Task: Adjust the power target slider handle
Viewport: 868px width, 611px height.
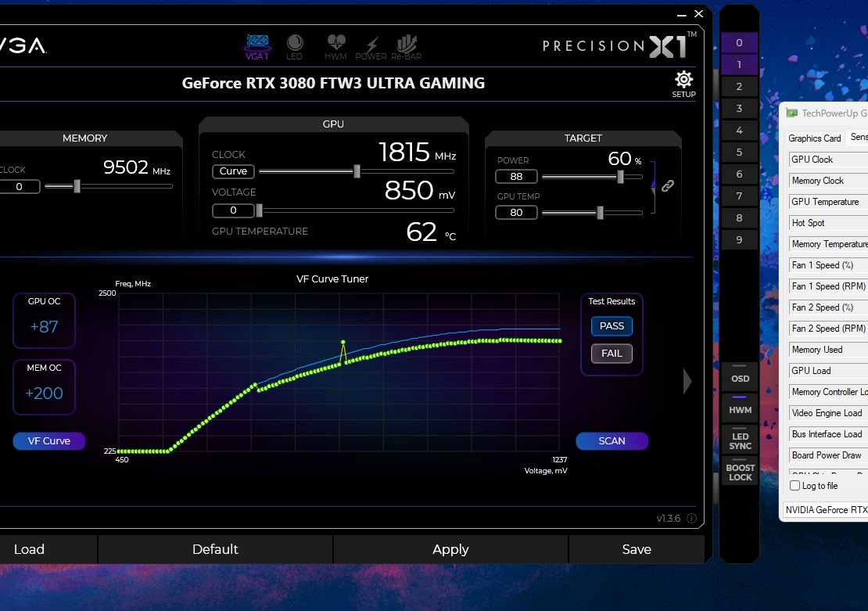Action: pyautogui.click(x=621, y=177)
